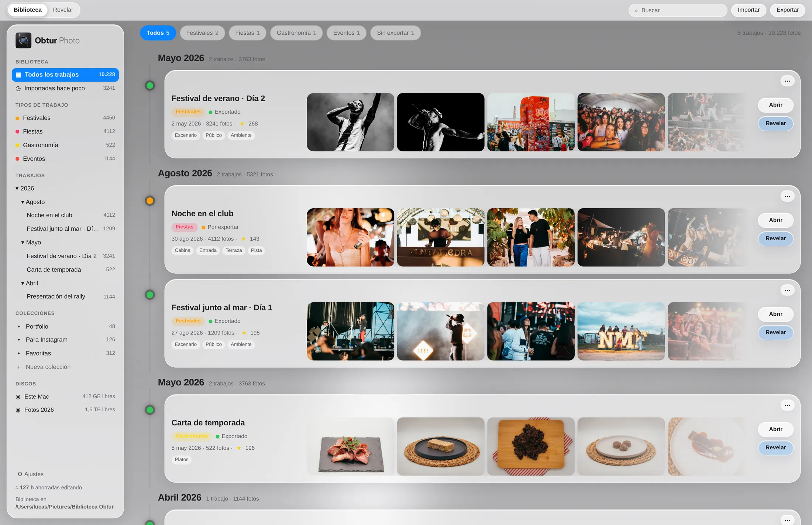Open the Para Instagram collection
This screenshot has height=525, width=812.
point(65,340)
